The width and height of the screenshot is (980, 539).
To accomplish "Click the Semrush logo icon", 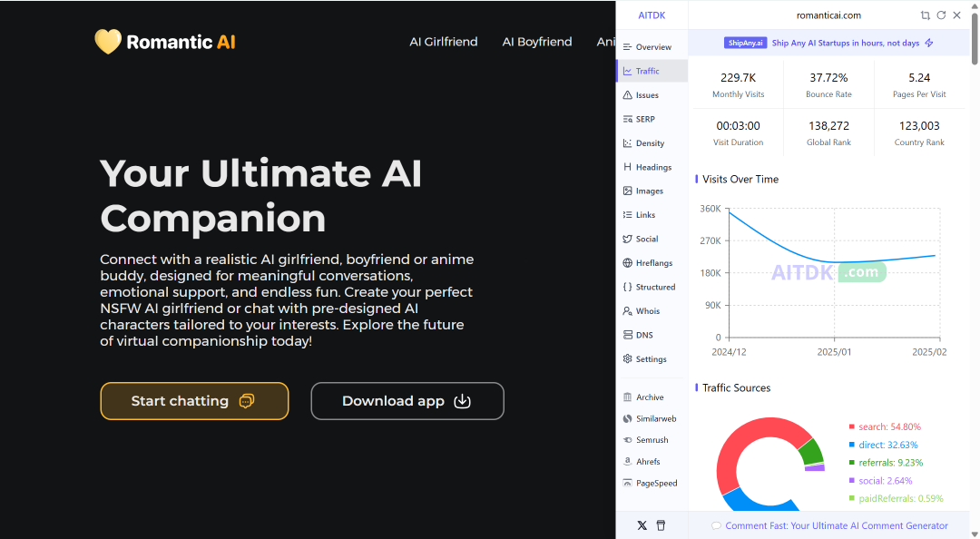I will (628, 440).
